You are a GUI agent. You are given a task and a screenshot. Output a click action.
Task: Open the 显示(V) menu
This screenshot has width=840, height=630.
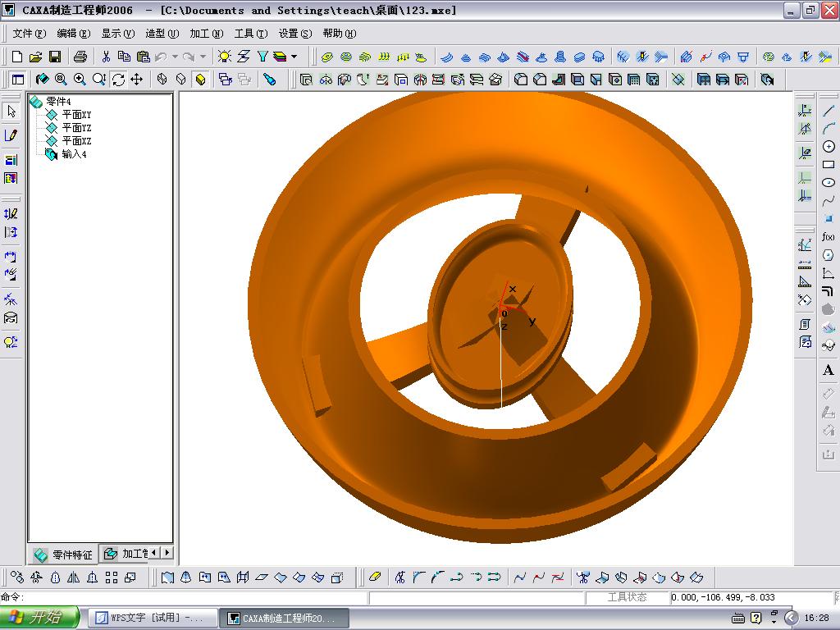(118, 33)
